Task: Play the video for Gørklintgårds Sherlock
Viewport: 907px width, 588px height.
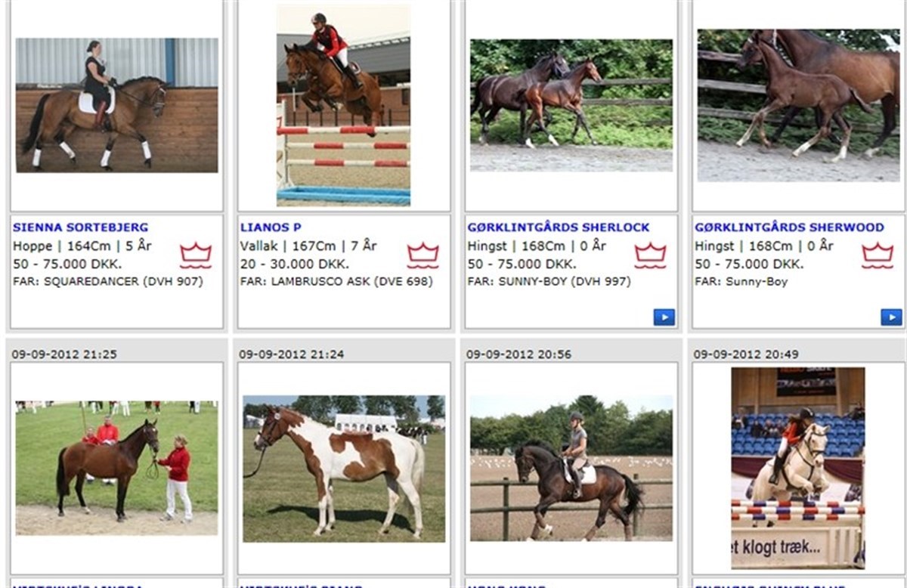Action: [664, 317]
